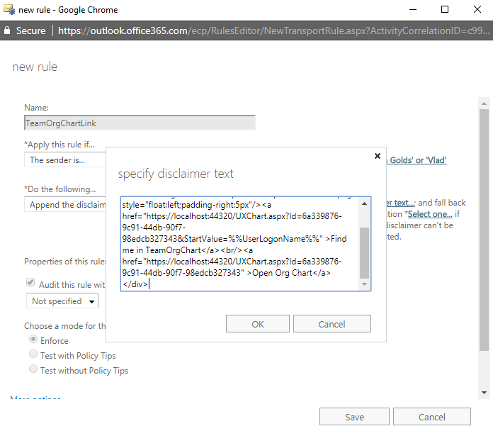493x448 pixels.
Task: Choose Test without Policy Tips mode
Action: pos(33,370)
